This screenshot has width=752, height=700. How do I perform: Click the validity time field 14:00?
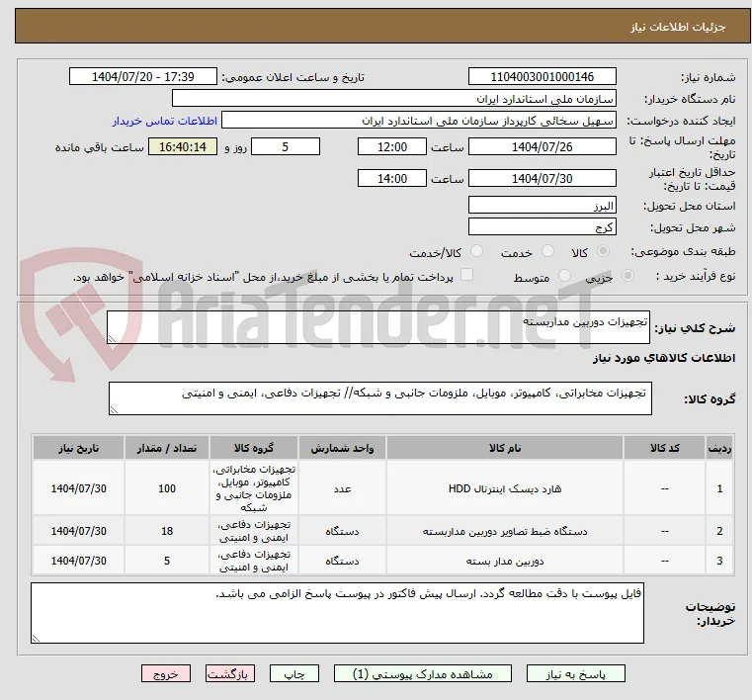click(x=392, y=179)
